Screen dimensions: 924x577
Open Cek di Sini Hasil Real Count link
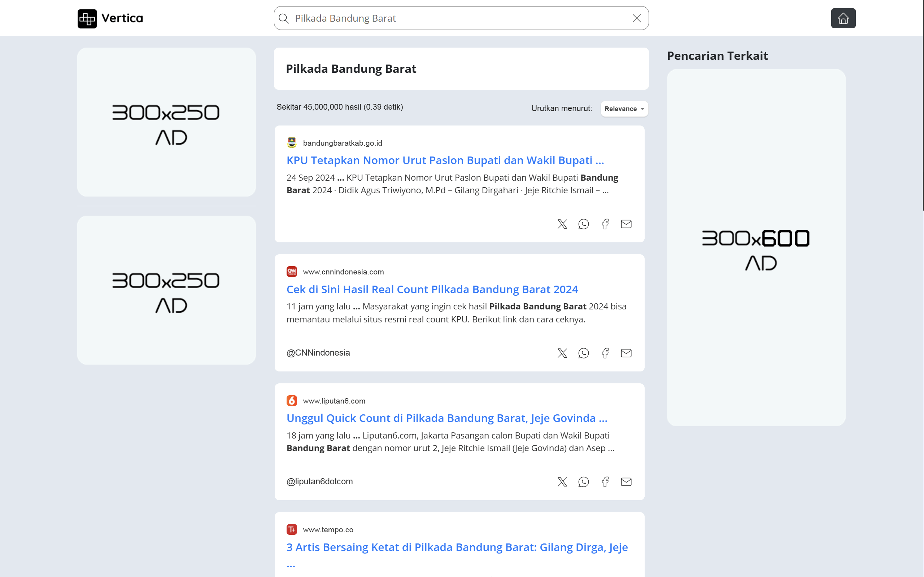click(x=432, y=289)
